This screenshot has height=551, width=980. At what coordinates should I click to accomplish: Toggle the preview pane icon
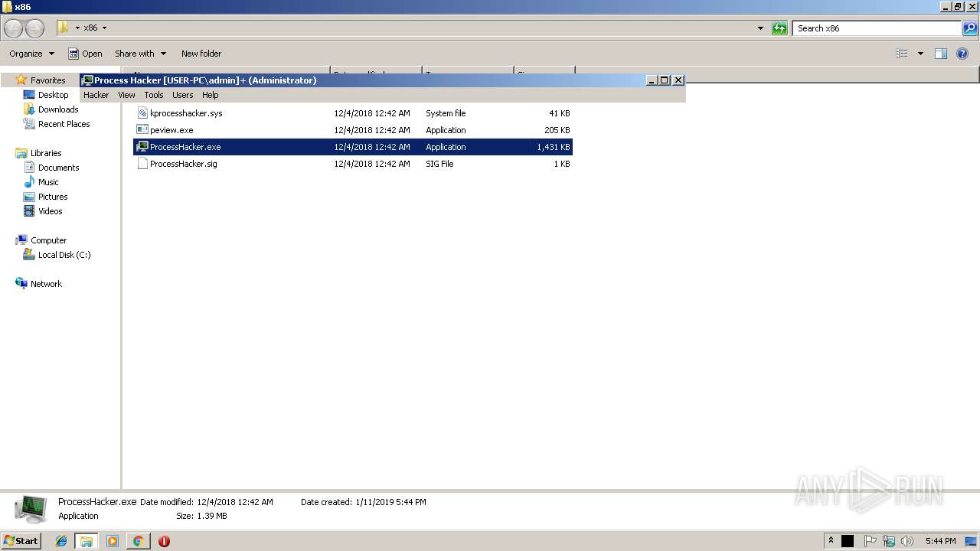click(941, 54)
